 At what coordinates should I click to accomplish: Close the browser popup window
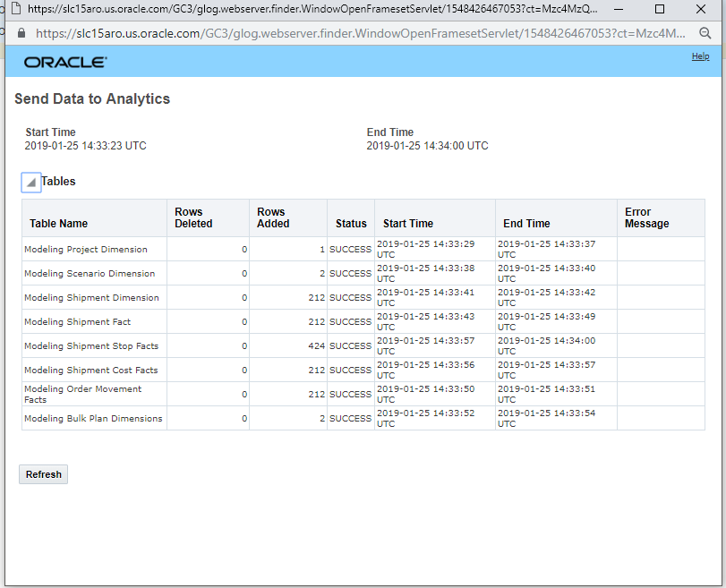701,9
